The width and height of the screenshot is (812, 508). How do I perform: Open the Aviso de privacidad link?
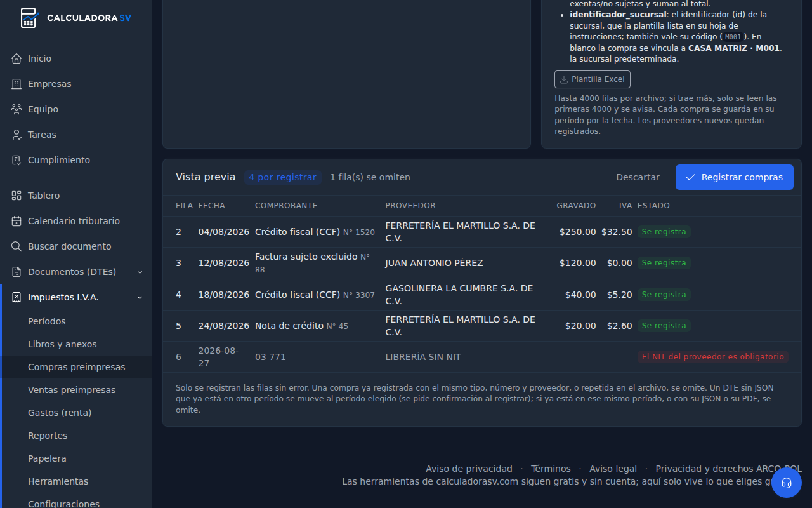(x=469, y=469)
